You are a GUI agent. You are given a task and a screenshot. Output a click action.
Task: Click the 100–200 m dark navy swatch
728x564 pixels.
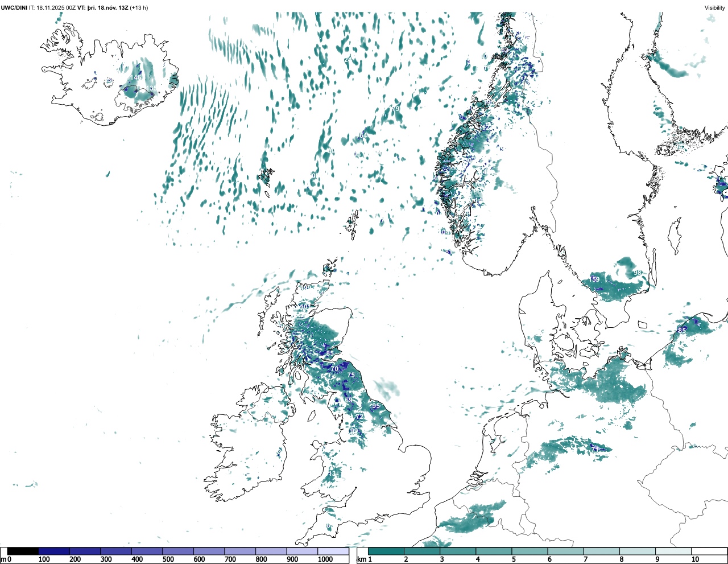54,551
